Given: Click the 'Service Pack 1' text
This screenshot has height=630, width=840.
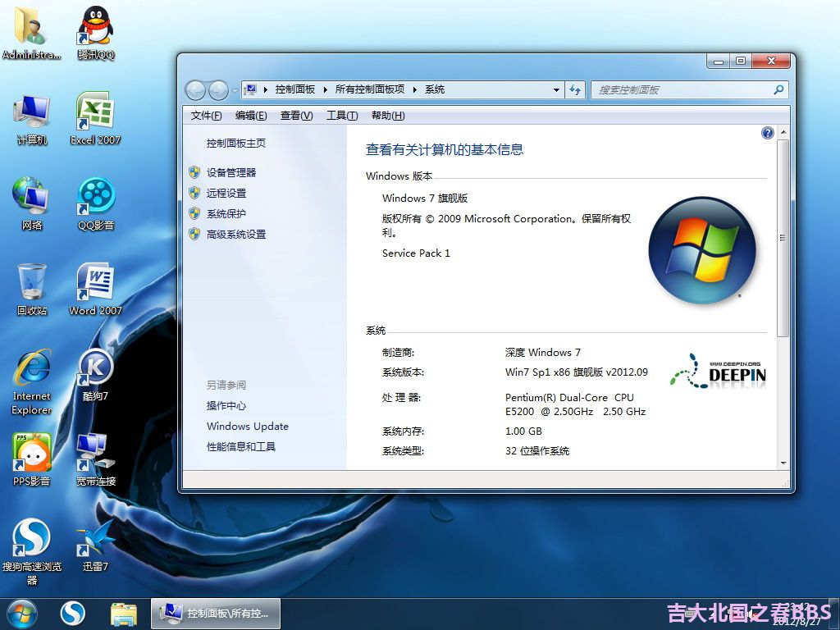Looking at the screenshot, I should (x=416, y=253).
